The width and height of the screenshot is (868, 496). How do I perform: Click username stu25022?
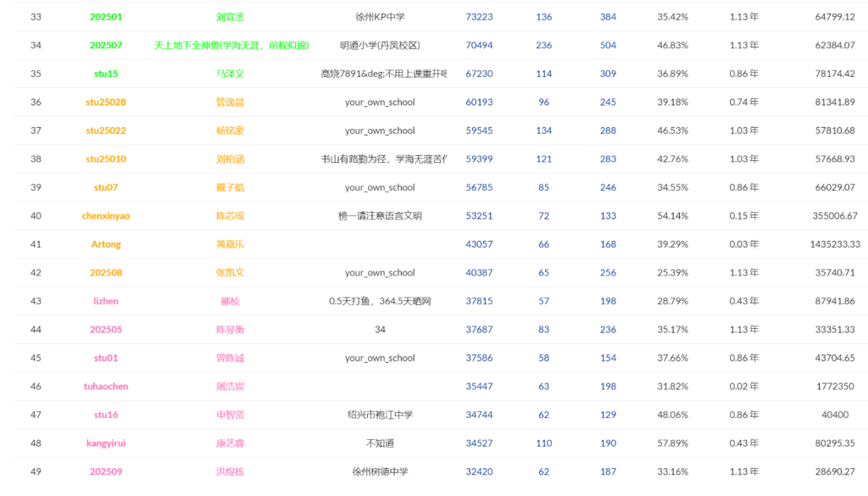point(106,131)
